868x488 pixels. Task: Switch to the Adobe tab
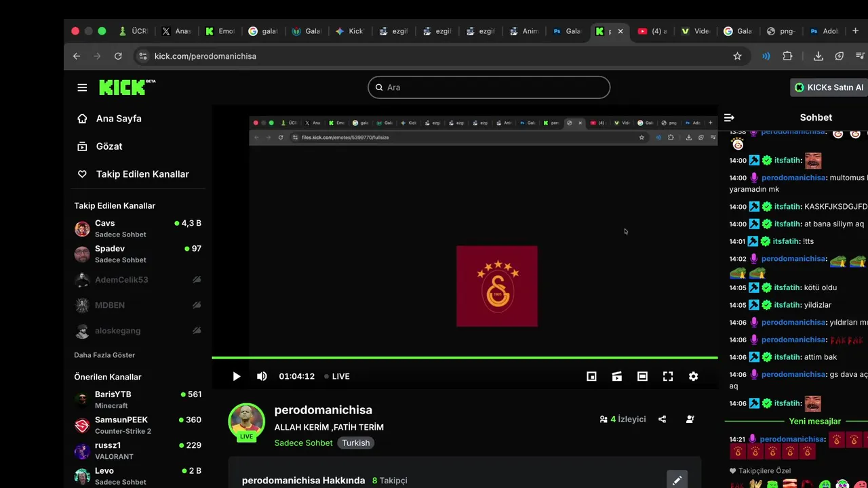coord(823,31)
